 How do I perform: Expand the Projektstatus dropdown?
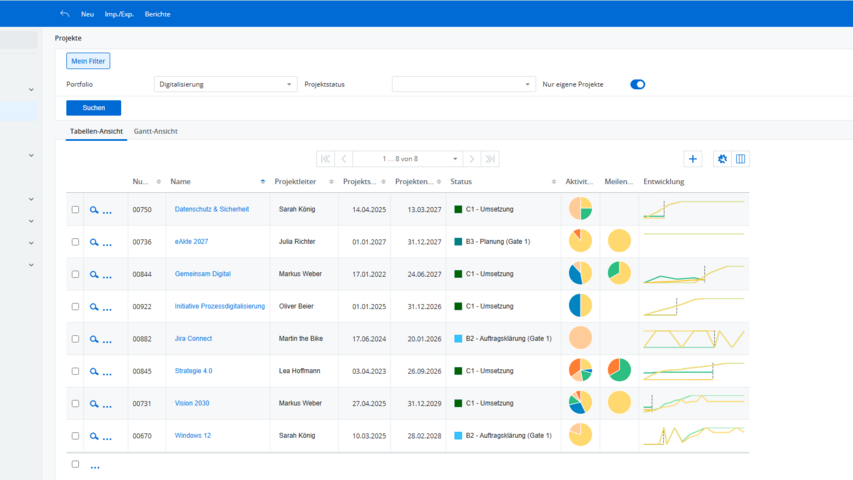click(463, 85)
